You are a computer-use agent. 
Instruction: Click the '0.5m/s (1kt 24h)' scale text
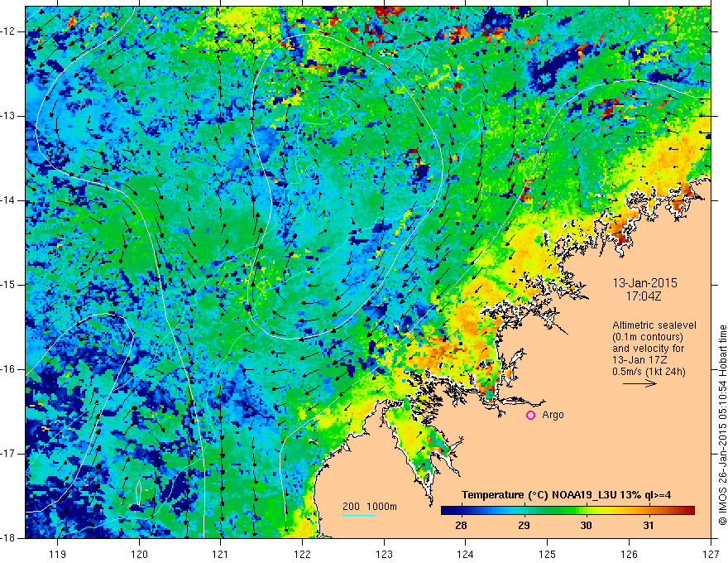649,372
